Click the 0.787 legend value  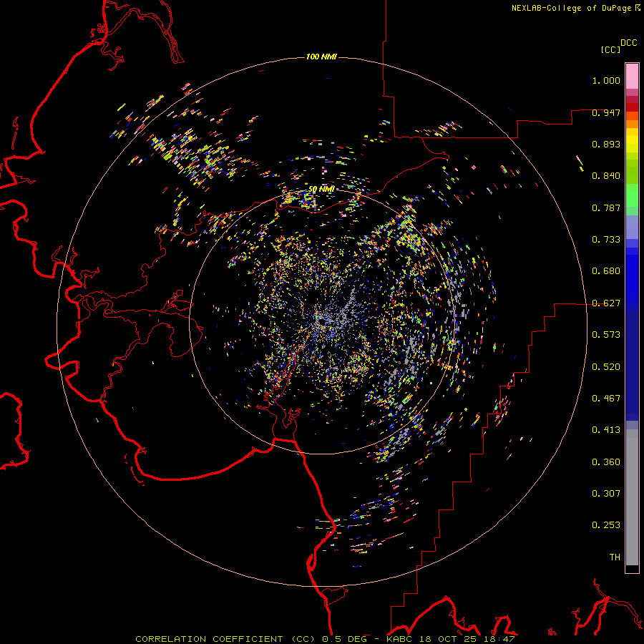click(606, 208)
